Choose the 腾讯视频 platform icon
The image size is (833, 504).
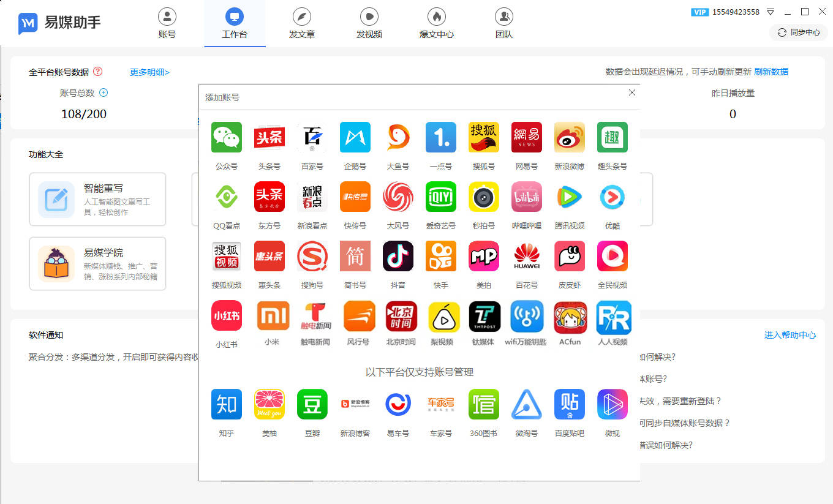point(570,197)
